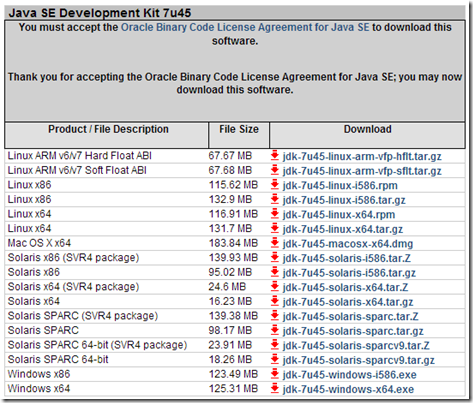Download jdk-7u45-linux-x64.rpm
473x403 pixels.
click(x=339, y=215)
